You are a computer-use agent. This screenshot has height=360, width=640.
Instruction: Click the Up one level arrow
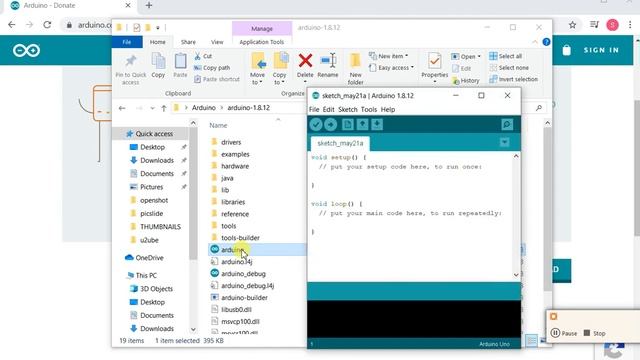pyautogui.click(x=164, y=108)
